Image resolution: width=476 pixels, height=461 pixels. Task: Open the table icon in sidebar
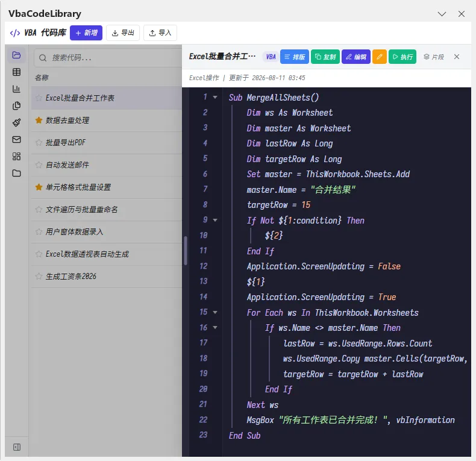[16, 72]
